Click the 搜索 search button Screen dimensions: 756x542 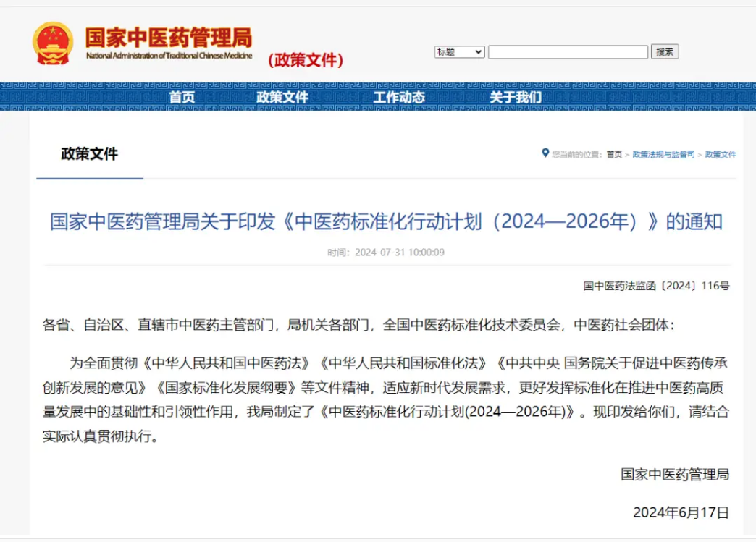(665, 51)
